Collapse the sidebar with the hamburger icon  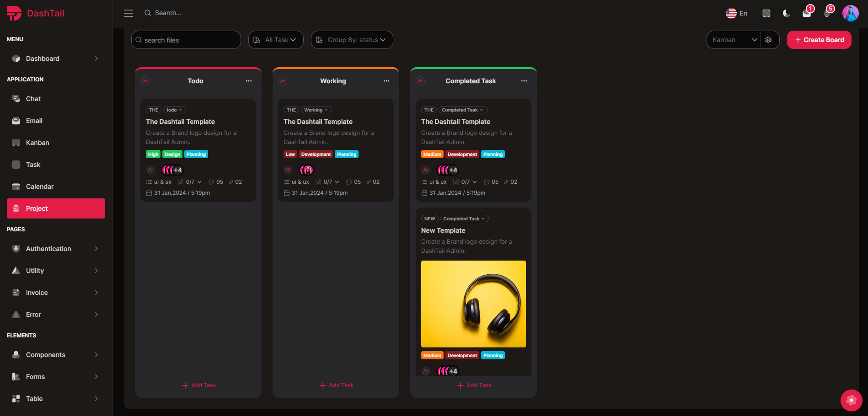pyautogui.click(x=129, y=13)
